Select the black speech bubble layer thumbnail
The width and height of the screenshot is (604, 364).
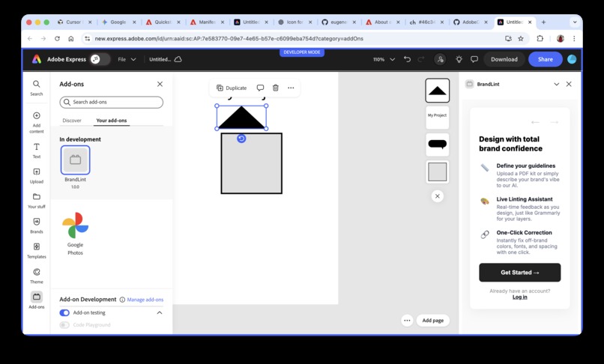click(437, 145)
